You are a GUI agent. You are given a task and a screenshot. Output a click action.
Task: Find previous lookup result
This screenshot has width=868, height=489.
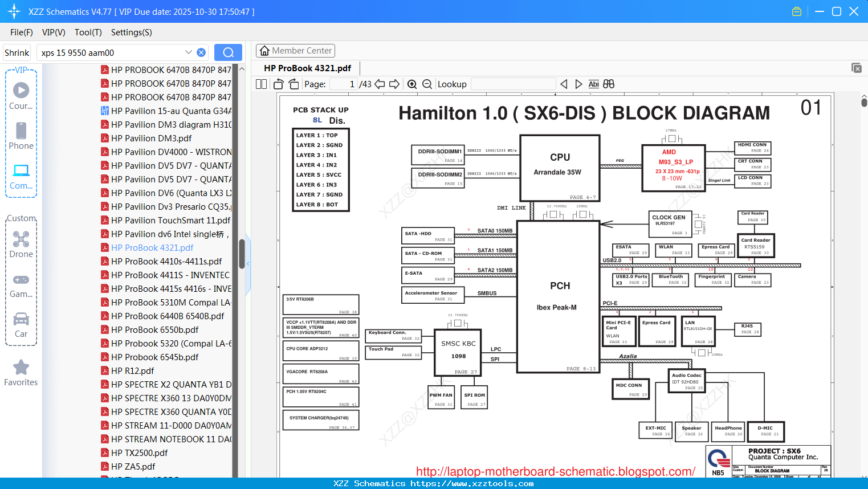[564, 84]
